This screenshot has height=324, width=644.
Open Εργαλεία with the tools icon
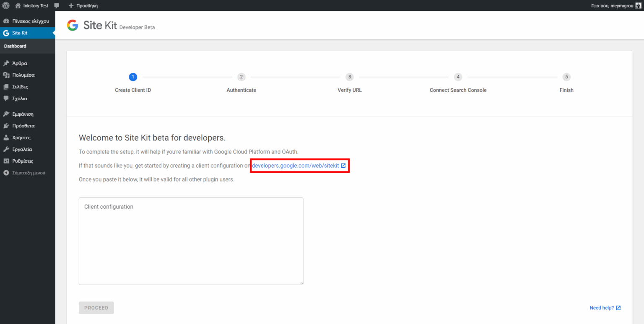tap(6, 149)
